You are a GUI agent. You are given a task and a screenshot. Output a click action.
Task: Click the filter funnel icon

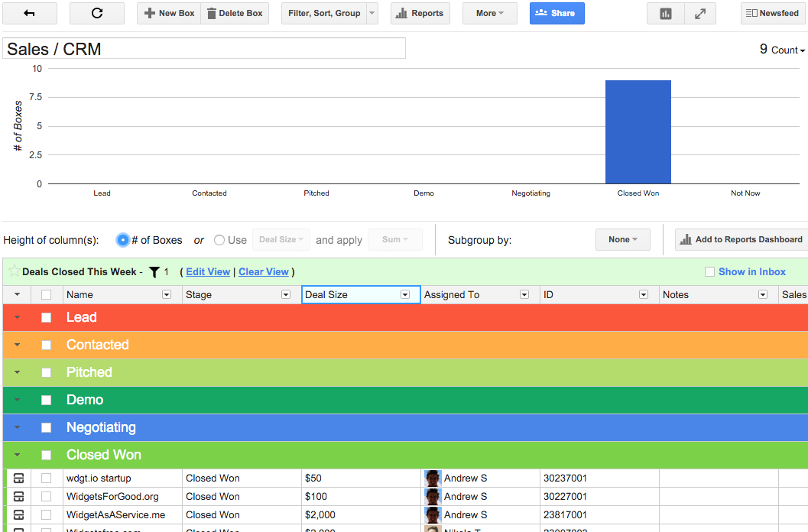click(x=154, y=272)
